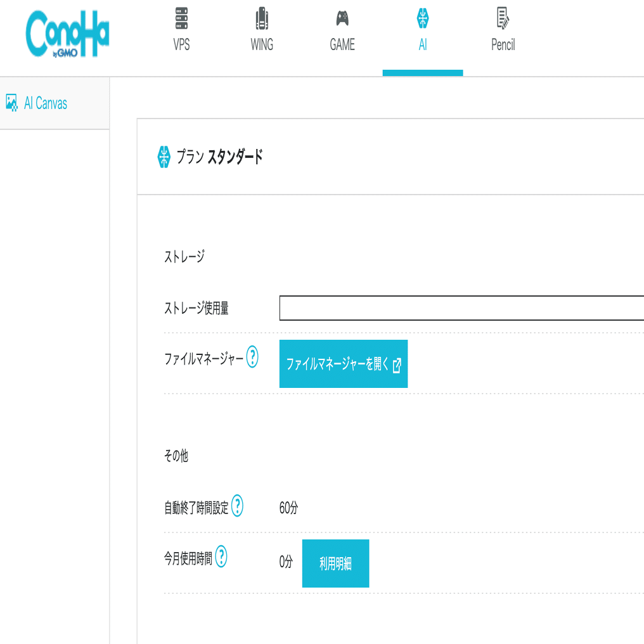Click the ストレージ使用量 usage bar
This screenshot has width=644, height=644.
[461, 307]
